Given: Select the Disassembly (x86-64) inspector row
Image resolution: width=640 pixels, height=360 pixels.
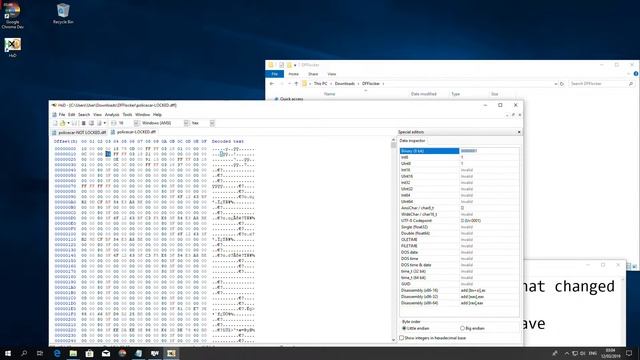Looking at the screenshot, I should pyautogui.click(x=459, y=303).
